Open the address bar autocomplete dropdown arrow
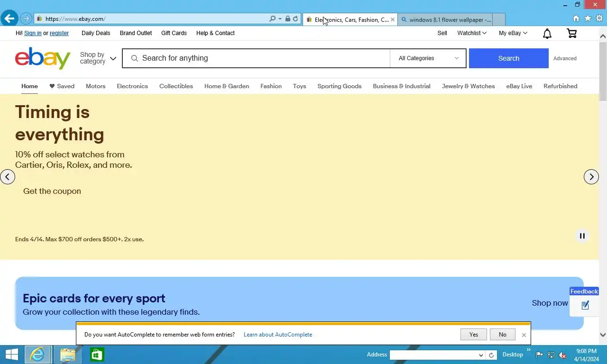This screenshot has width=607, height=364. [280, 19]
